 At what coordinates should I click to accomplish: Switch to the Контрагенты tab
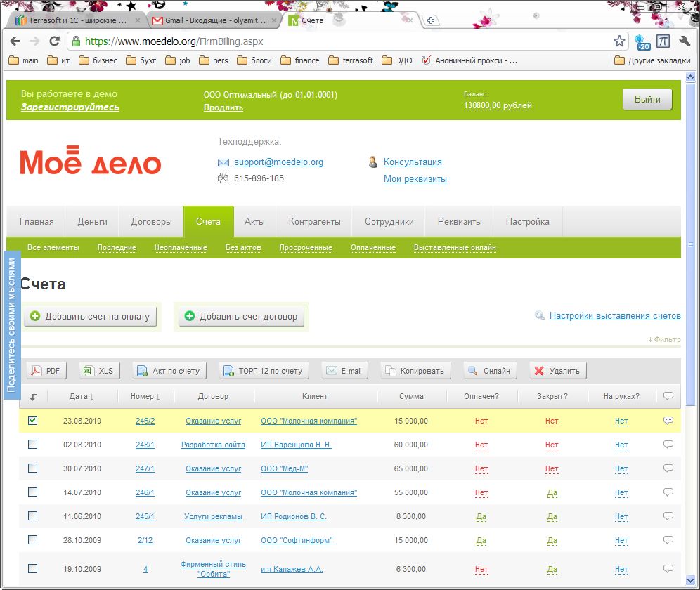click(x=314, y=221)
